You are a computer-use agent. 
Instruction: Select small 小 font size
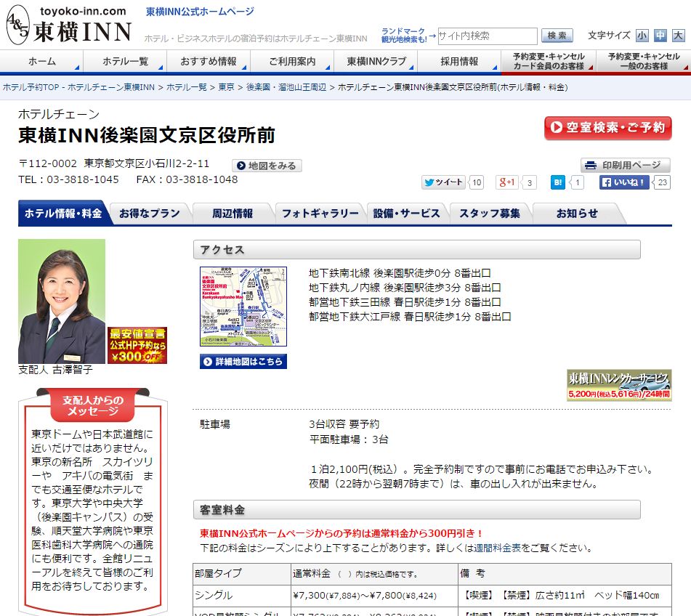pyautogui.click(x=642, y=36)
